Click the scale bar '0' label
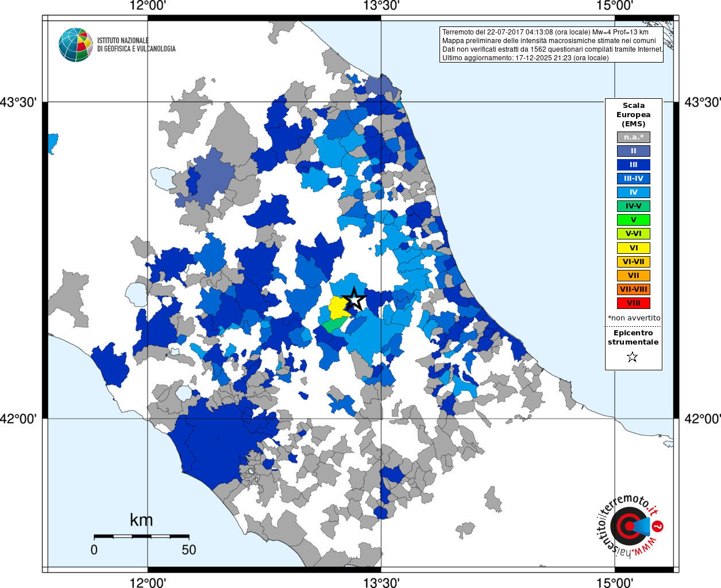This screenshot has height=588, width=721. [94, 550]
